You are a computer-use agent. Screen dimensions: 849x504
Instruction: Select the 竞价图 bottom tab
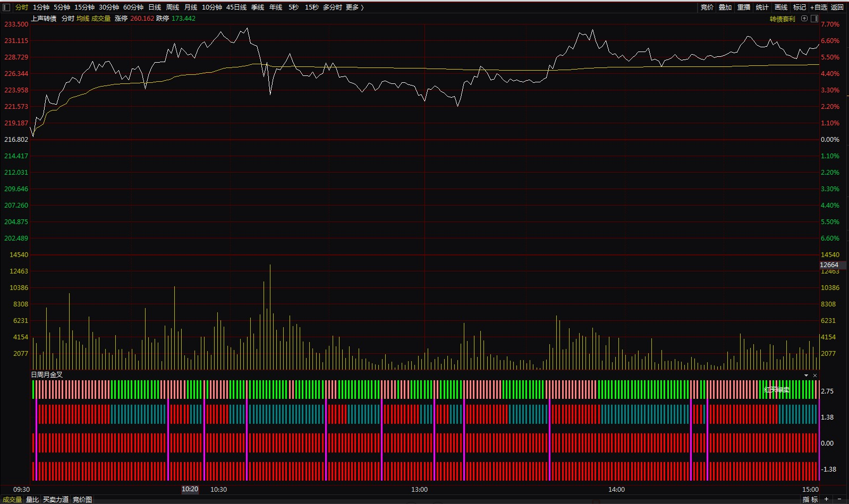[x=82, y=500]
